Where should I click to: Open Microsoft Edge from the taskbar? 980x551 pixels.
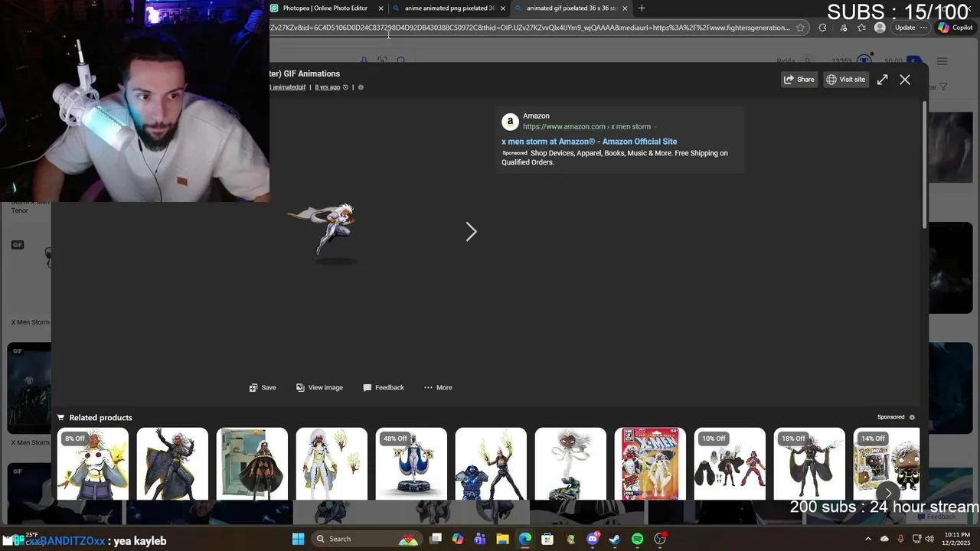pyautogui.click(x=525, y=539)
